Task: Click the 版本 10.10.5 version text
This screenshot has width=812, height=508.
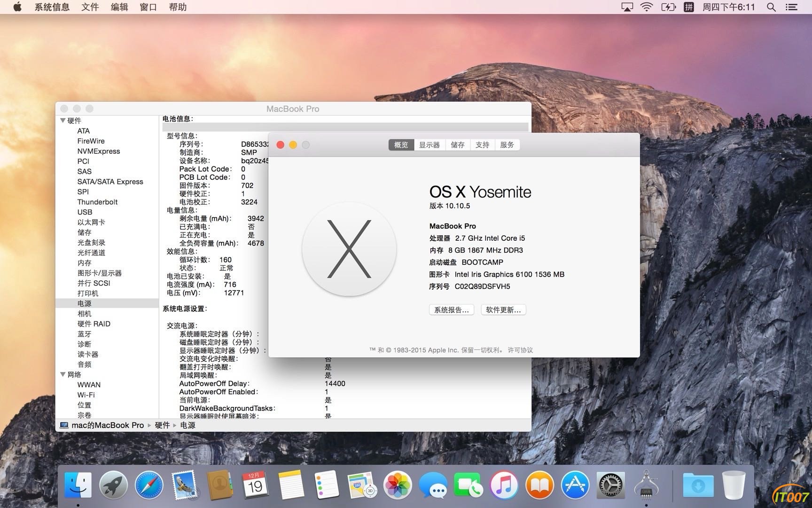Action: click(450, 206)
